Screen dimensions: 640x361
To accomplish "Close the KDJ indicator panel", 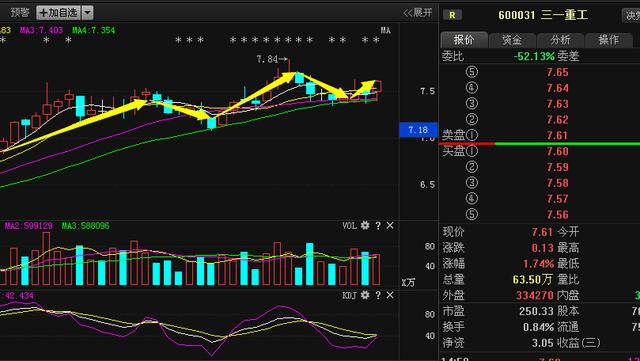I will coord(390,295).
